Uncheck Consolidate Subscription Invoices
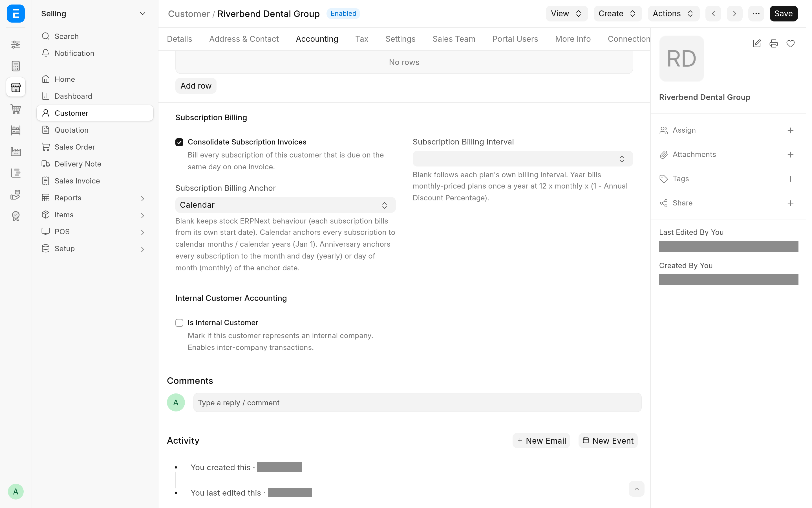 [179, 142]
